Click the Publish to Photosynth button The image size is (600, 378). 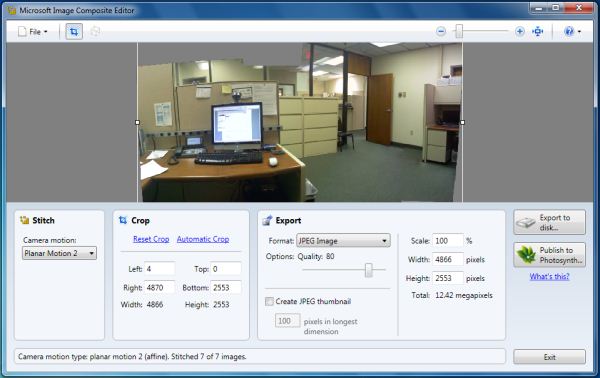549,255
